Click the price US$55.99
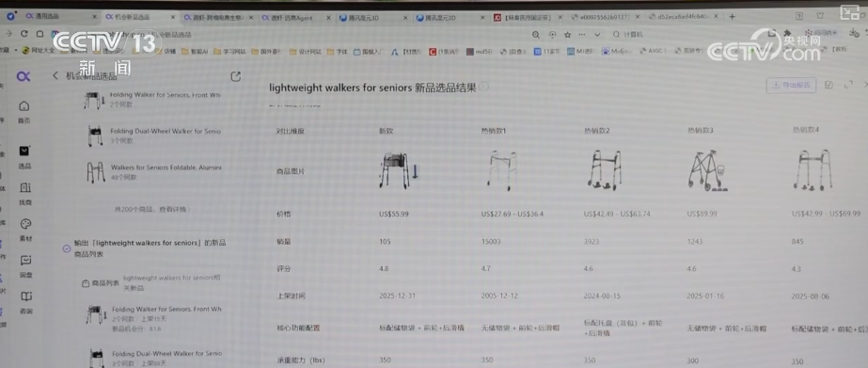The image size is (868, 368). click(x=394, y=214)
